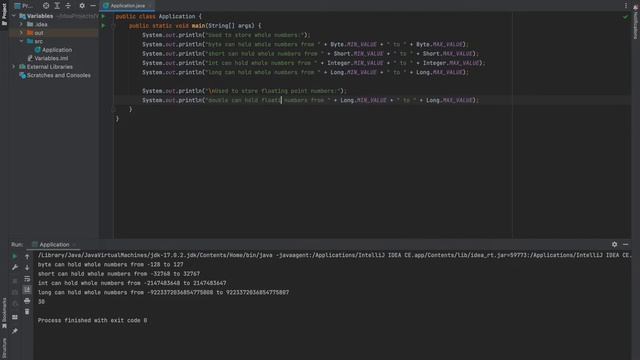Collapse the src folder
The width and height of the screenshot is (640, 360).
click(21, 41)
